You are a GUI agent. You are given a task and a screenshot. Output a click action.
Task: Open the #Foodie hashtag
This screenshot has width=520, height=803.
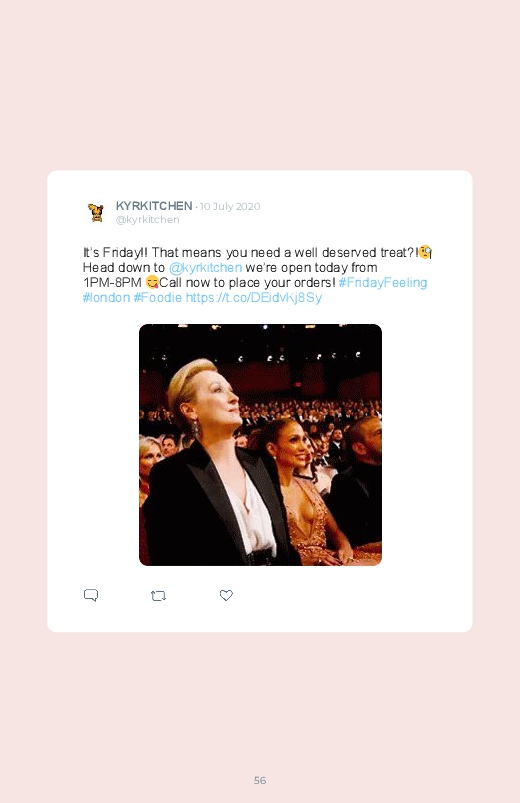pyautogui.click(x=158, y=297)
